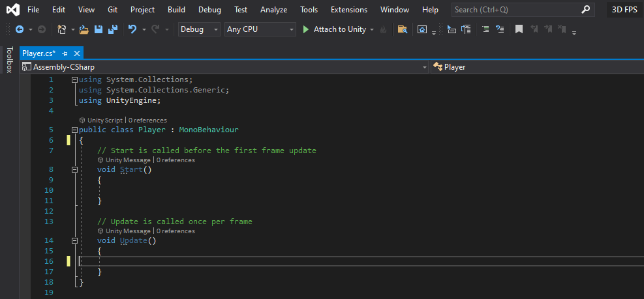
Task: Click the Save All toolbar icon
Action: pos(112,29)
